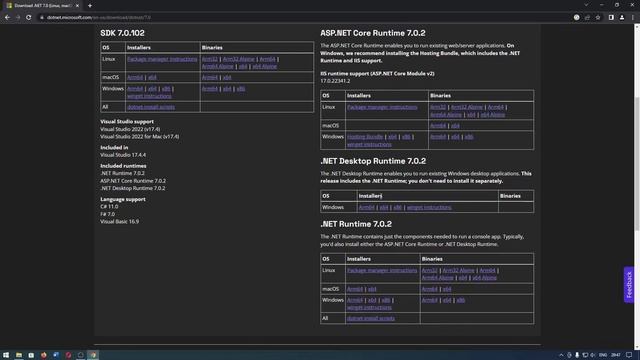The width and height of the screenshot is (640, 360).
Task: Download .NET Runtime macOS x64 installer
Action: (372, 289)
